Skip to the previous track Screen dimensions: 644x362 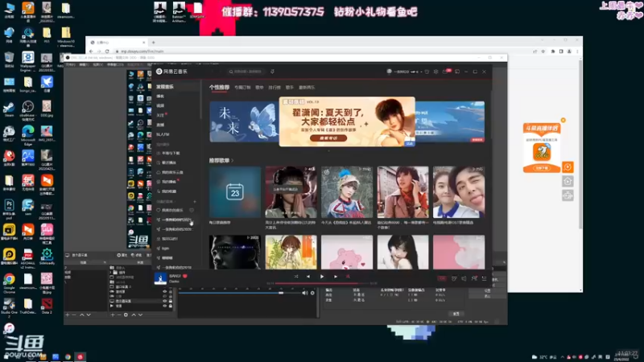[308, 277]
